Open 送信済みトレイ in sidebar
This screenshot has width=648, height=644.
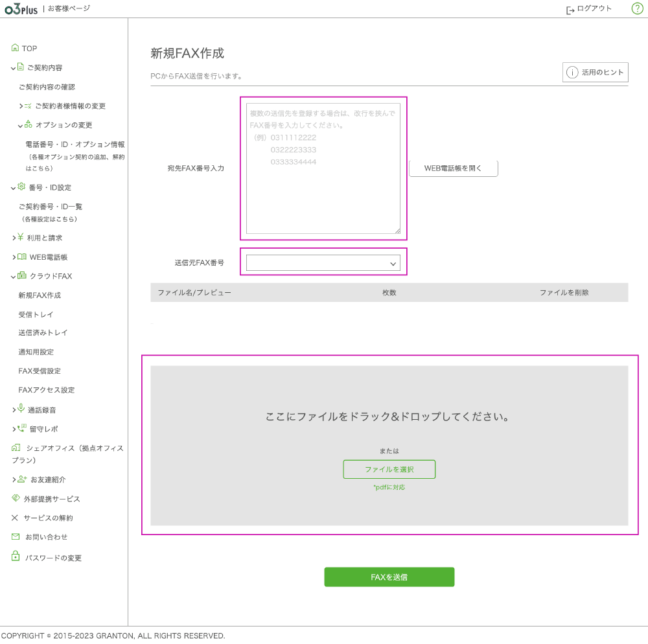click(43, 332)
